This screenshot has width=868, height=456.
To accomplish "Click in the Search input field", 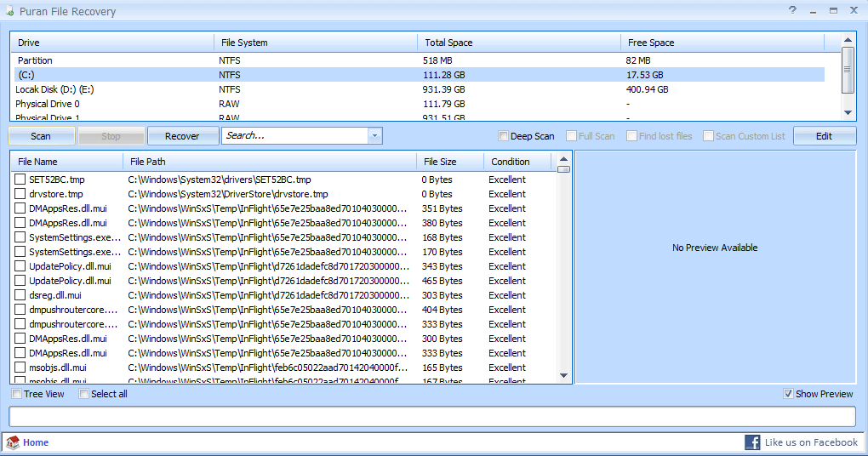I will pos(295,136).
